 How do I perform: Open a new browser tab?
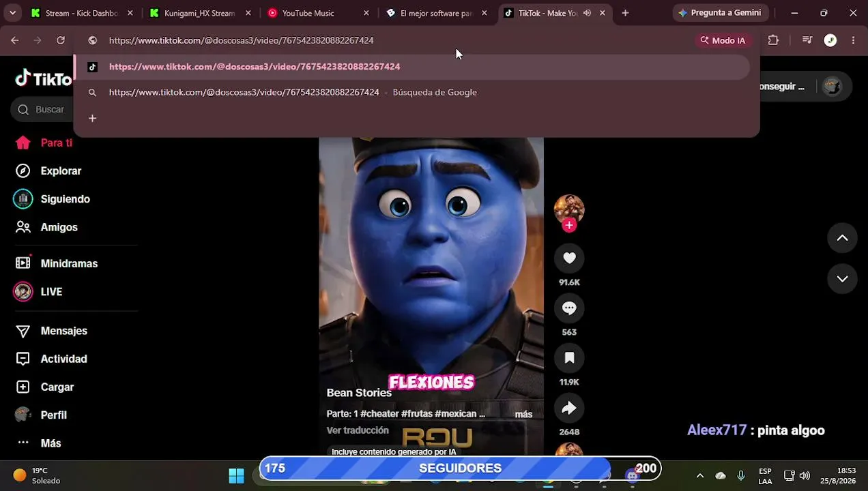pyautogui.click(x=625, y=13)
